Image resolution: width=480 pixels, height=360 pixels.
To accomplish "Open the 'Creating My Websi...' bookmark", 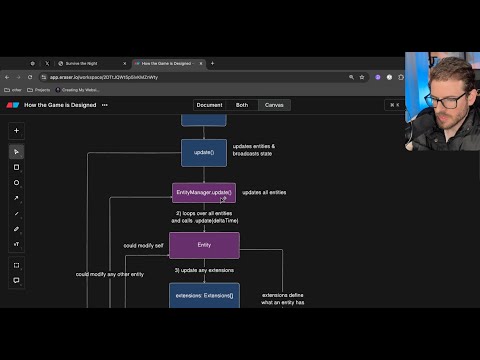I will pyautogui.click(x=77, y=90).
